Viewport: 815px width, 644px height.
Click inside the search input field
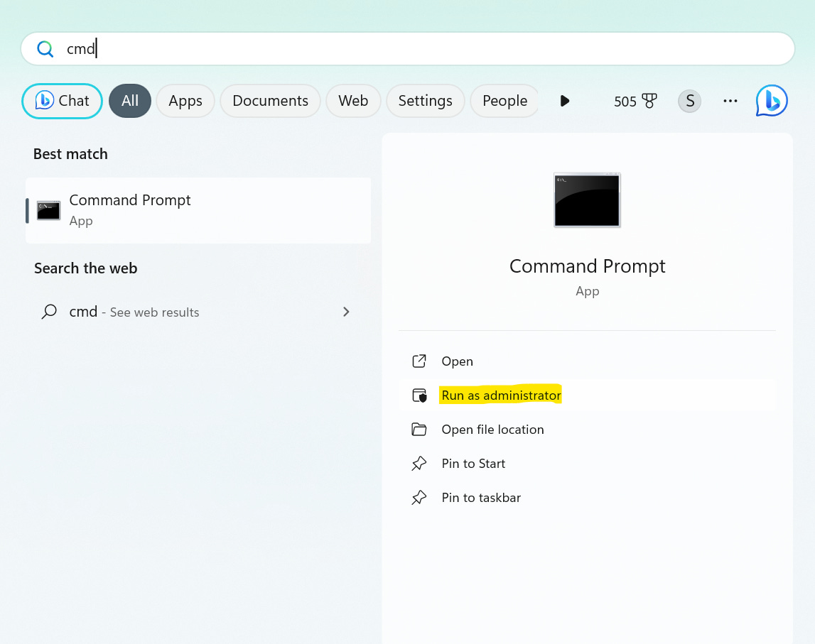click(284, 48)
